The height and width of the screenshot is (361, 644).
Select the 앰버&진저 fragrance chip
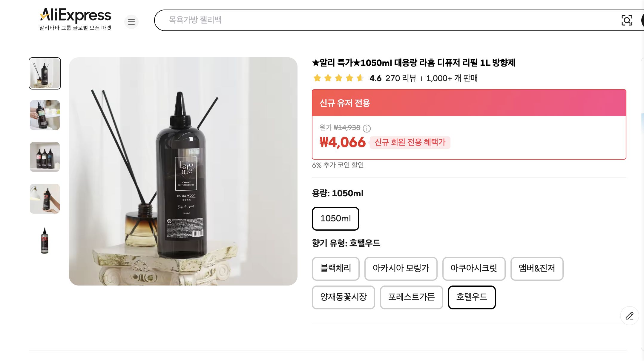pos(537,269)
